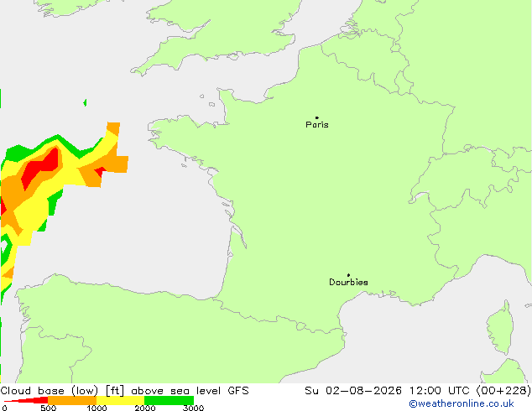Click the 12:00 UTC (00+228) time text
Viewport: 532px width, 411px height.
coord(470,391)
